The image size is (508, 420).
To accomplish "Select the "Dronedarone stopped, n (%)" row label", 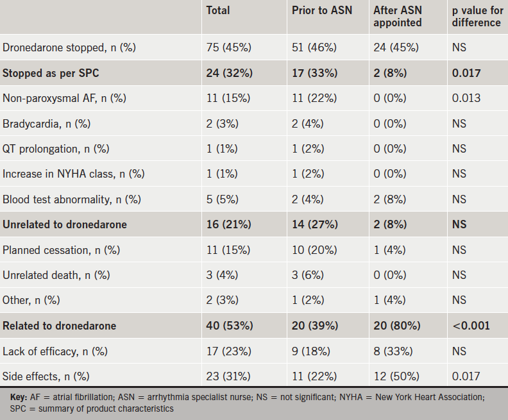I will (69, 48).
